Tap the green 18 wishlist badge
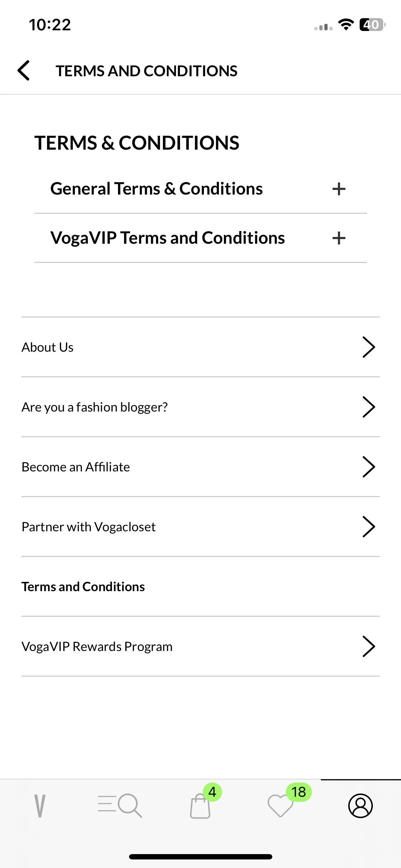Viewport: 401px width, 868px height. click(299, 792)
